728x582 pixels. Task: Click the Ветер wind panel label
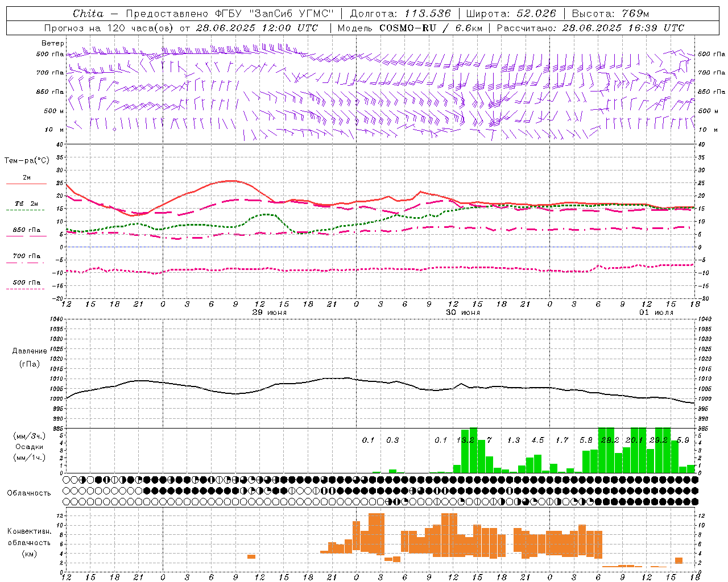(x=52, y=43)
